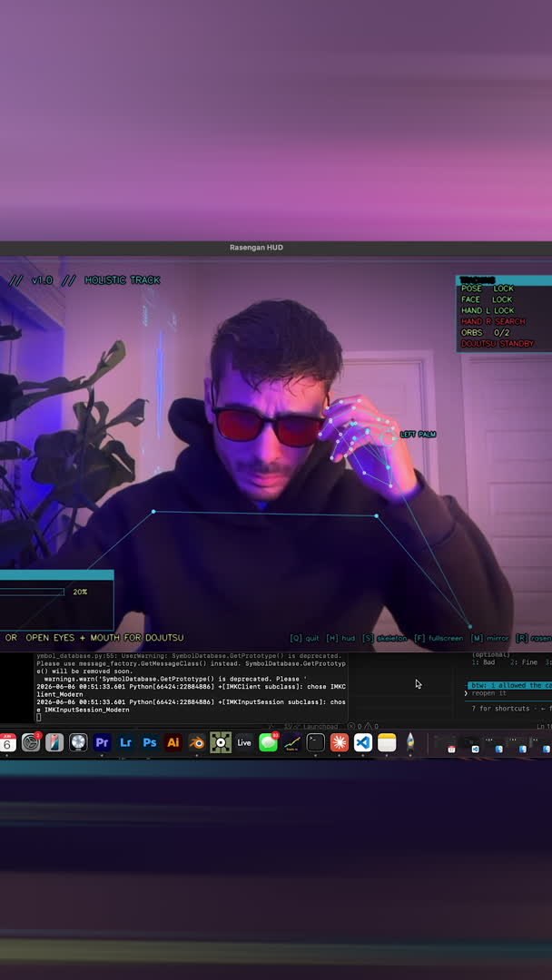Open Blender from the dock

coord(197,742)
